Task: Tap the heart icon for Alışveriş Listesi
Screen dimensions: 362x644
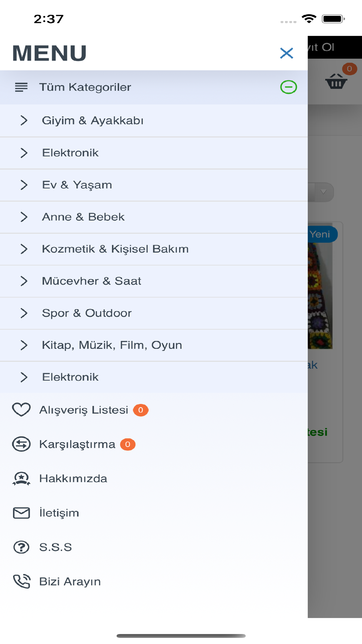Action: pyautogui.click(x=21, y=410)
